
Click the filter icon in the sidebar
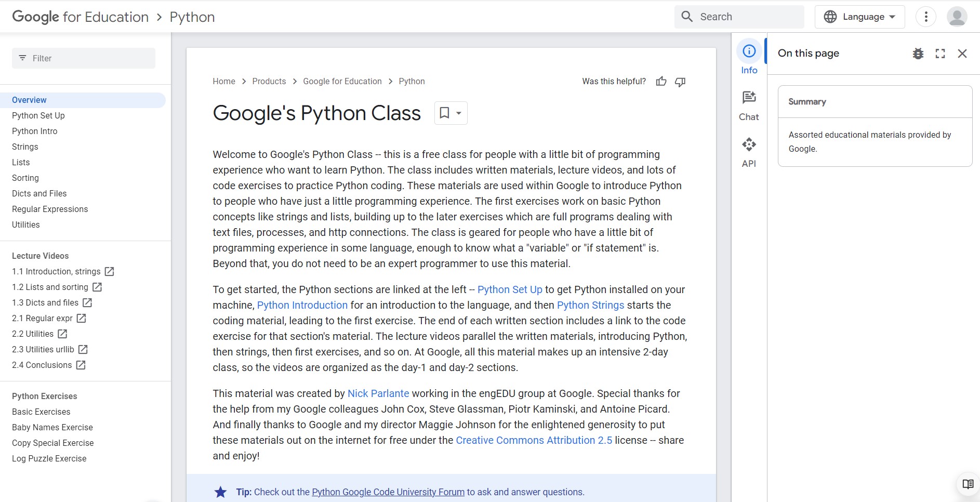pyautogui.click(x=22, y=58)
